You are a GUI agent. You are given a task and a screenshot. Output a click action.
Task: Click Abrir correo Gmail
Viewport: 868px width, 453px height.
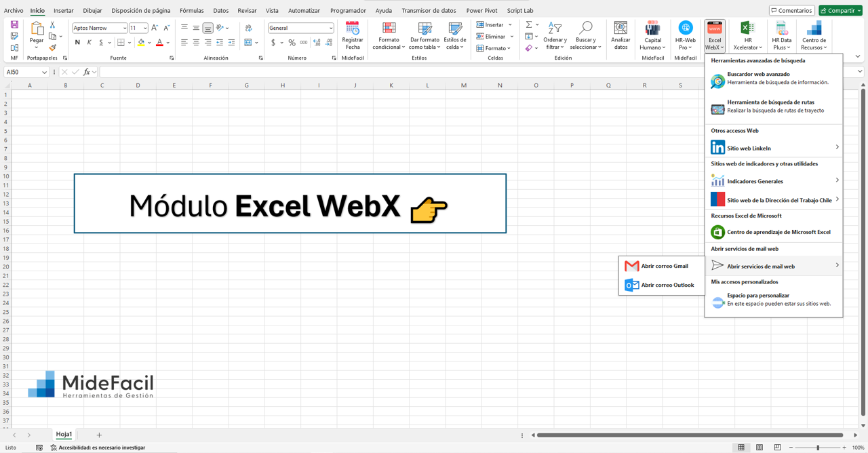coord(661,266)
